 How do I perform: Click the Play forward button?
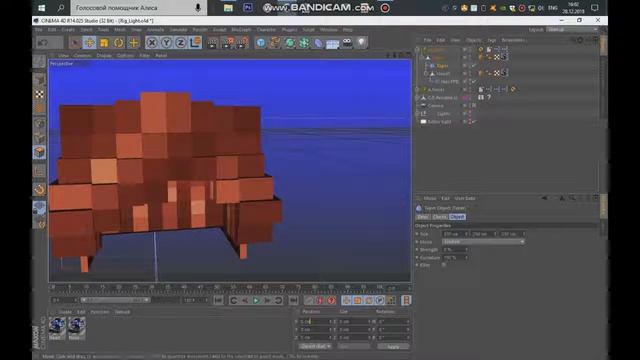click(x=256, y=300)
